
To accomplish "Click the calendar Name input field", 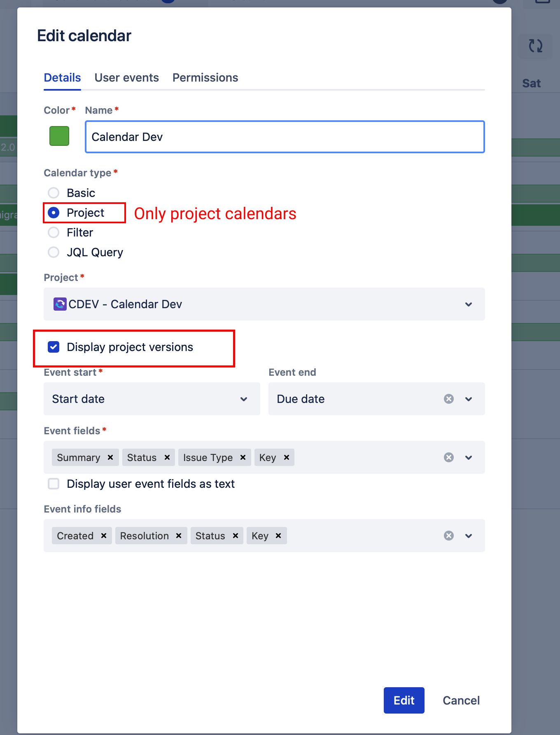I will point(285,137).
